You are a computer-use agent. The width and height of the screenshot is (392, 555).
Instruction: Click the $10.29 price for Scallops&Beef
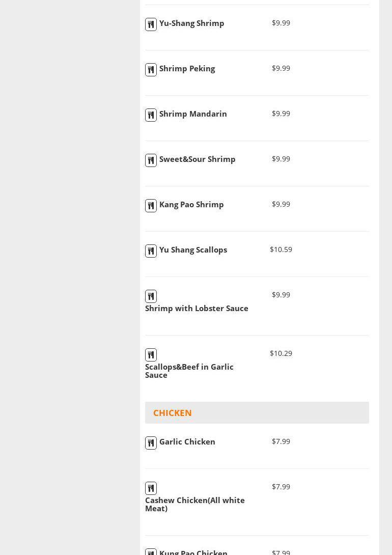tap(281, 353)
